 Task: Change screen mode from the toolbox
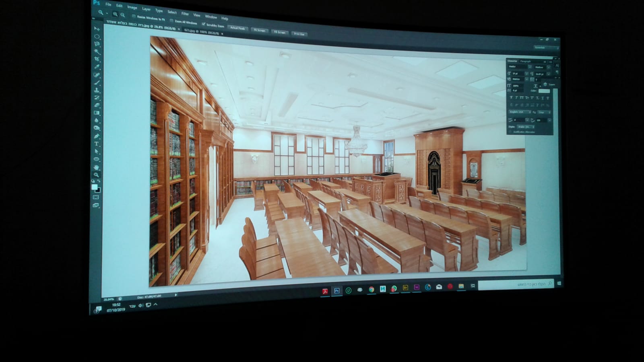point(96,205)
